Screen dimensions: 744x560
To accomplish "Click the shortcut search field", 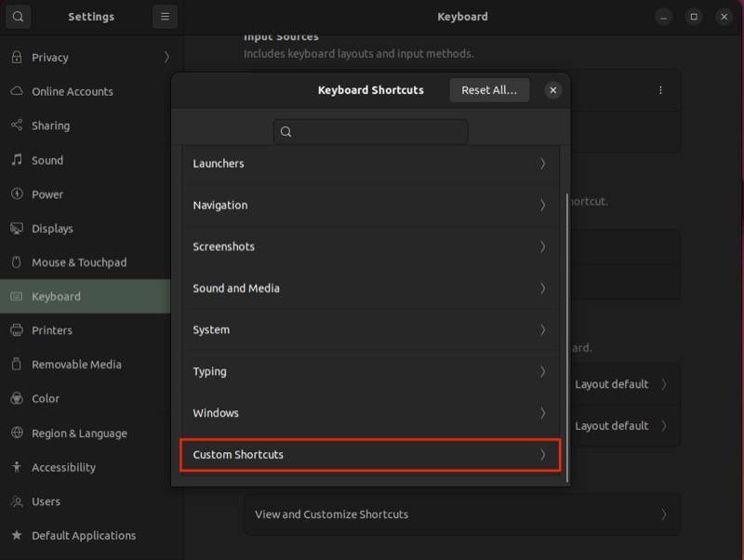I will click(x=370, y=131).
